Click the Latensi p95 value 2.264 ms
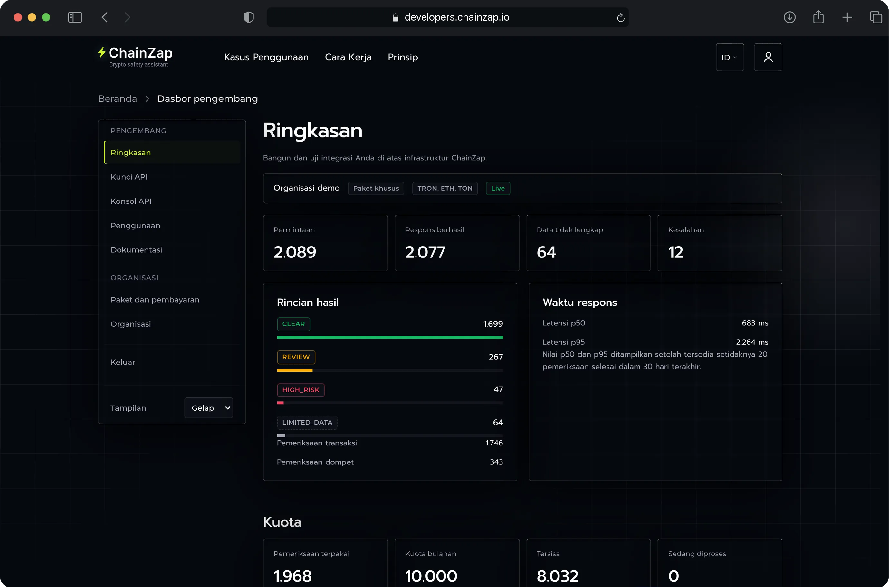Screen dimensions: 889x588 (752, 342)
